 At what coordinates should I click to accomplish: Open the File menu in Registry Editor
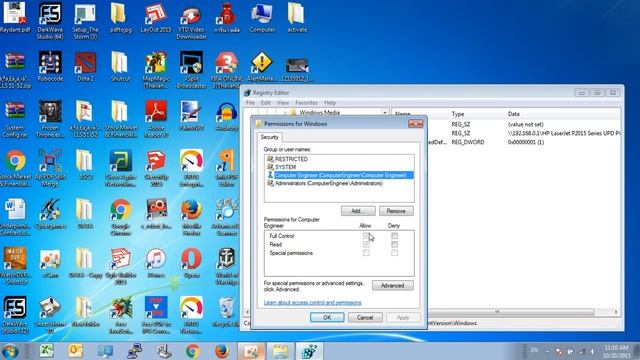pos(250,103)
